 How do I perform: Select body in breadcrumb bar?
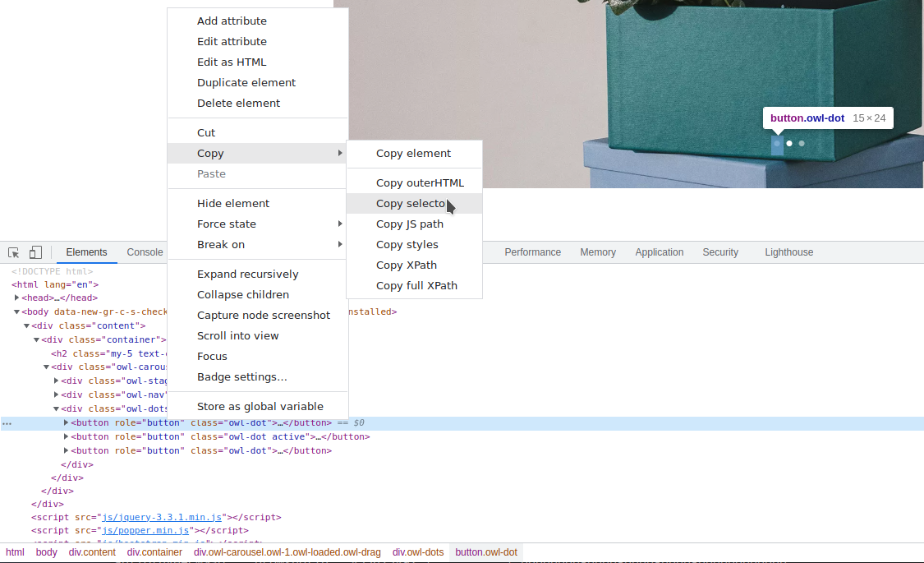click(x=47, y=552)
